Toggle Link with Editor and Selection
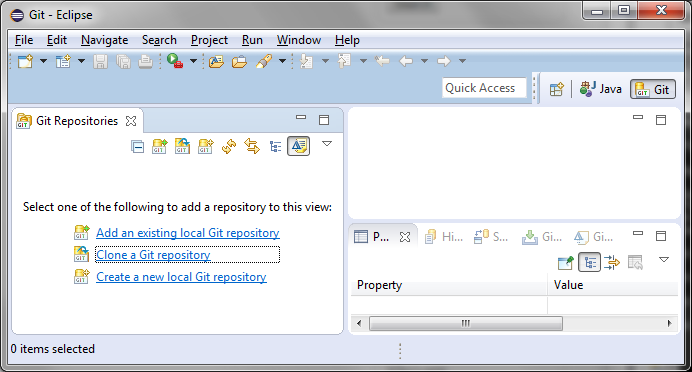Viewport: 692px width, 372px height. click(252, 146)
